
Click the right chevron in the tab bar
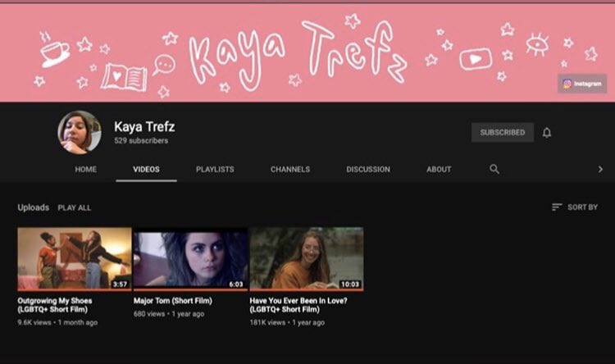(x=600, y=169)
